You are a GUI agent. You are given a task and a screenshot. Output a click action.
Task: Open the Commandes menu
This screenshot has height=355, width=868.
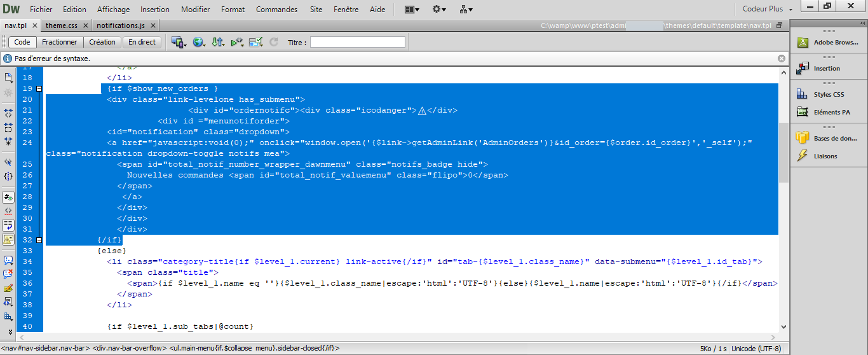[276, 10]
